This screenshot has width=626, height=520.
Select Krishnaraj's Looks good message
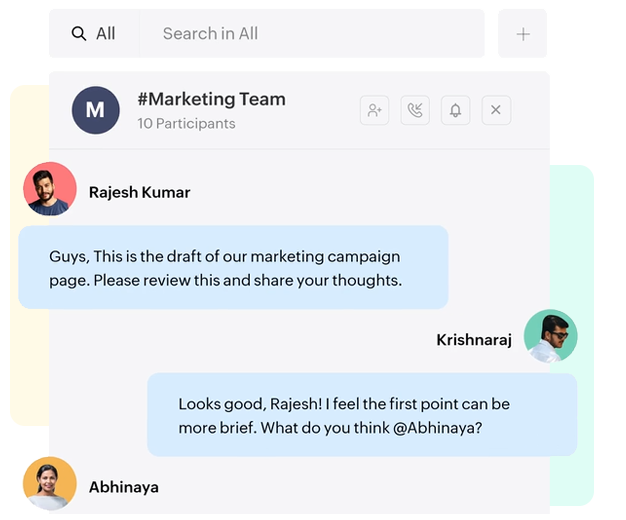(x=362, y=415)
